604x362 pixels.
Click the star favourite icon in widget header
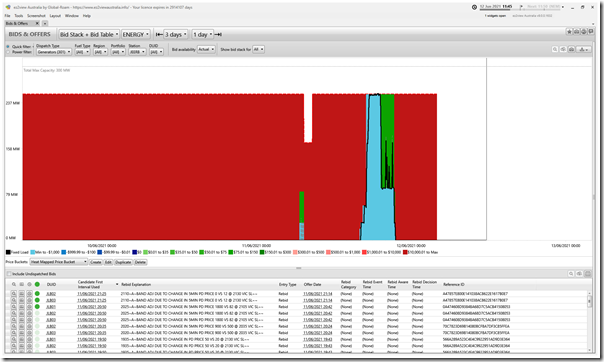tap(569, 32)
